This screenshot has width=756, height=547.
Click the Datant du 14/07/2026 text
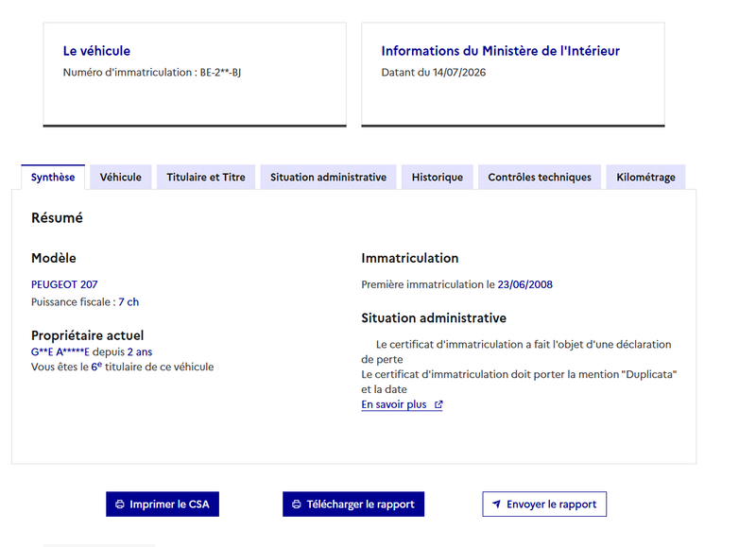[x=434, y=73]
